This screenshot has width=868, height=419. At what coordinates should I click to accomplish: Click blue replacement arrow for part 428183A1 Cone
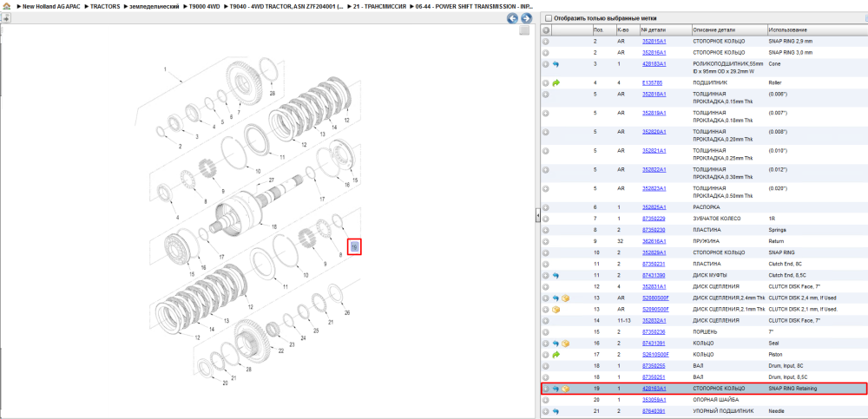[x=556, y=64]
